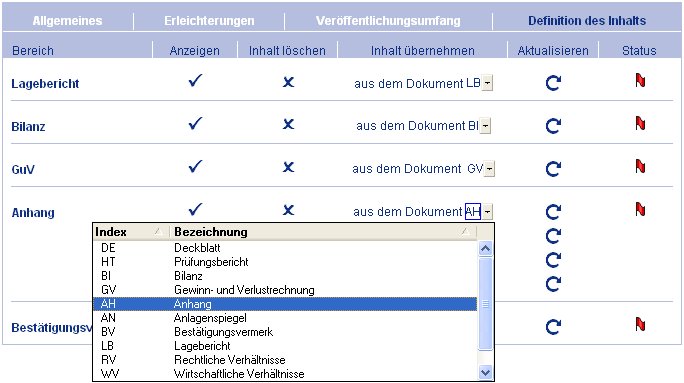Expand the GuV document dropdown arrow

tap(489, 169)
